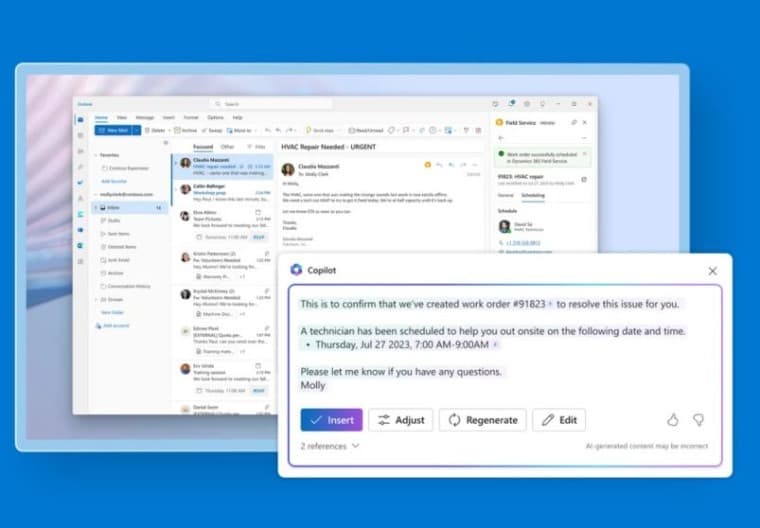Viewport: 760px width, 528px height.
Task: Open the Workshop prep email
Action: pyautogui.click(x=224, y=192)
